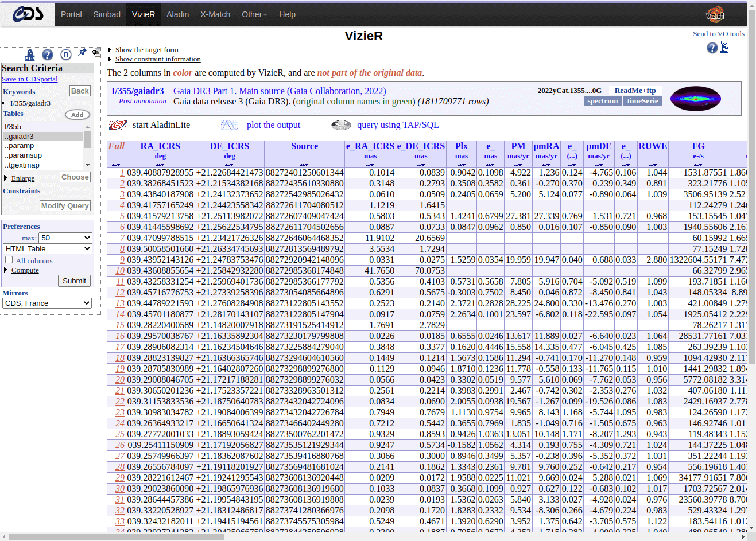Click the circled B bookmark icon

pos(66,55)
